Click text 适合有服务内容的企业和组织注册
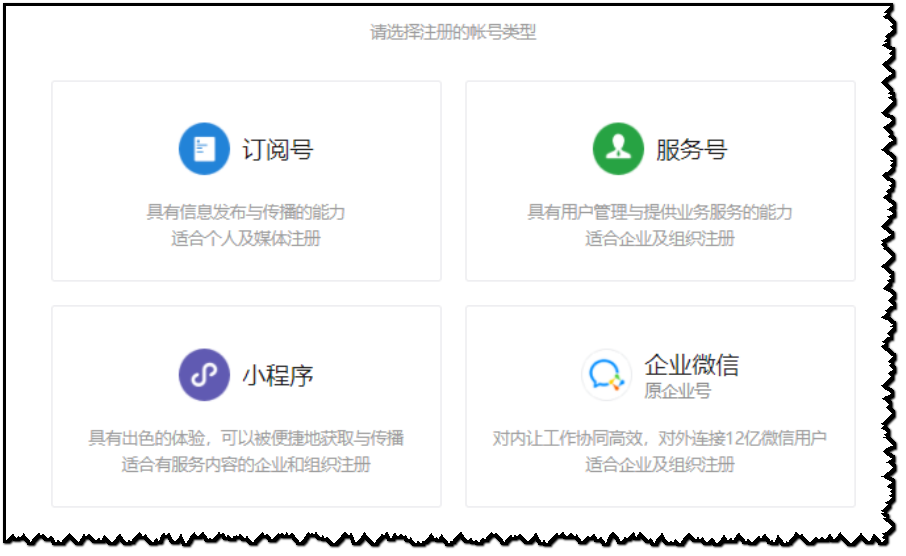Image resolution: width=906 pixels, height=556 pixels. pyautogui.click(x=246, y=464)
